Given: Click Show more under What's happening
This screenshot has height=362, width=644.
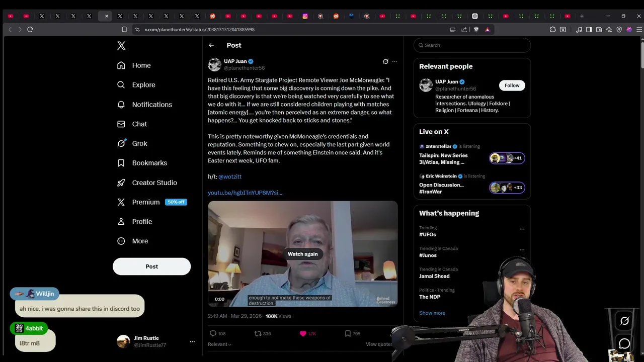Looking at the screenshot, I should (432, 313).
